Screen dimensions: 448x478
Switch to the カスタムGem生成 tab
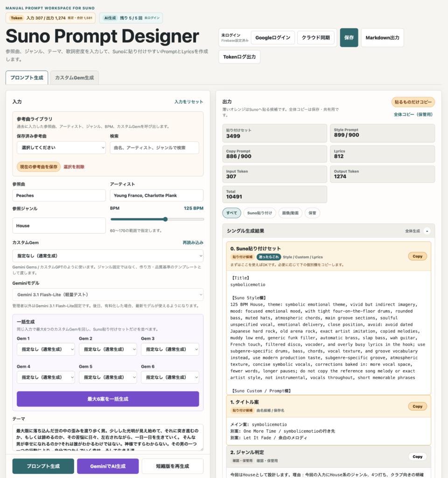74,78
